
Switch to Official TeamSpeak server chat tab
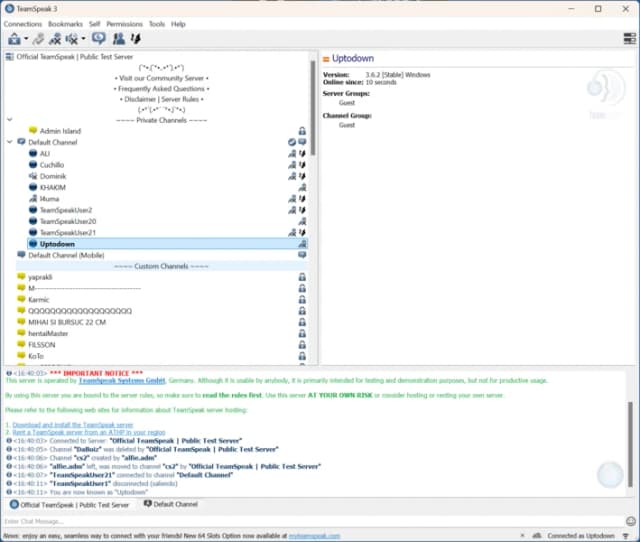pyautogui.click(x=69, y=505)
